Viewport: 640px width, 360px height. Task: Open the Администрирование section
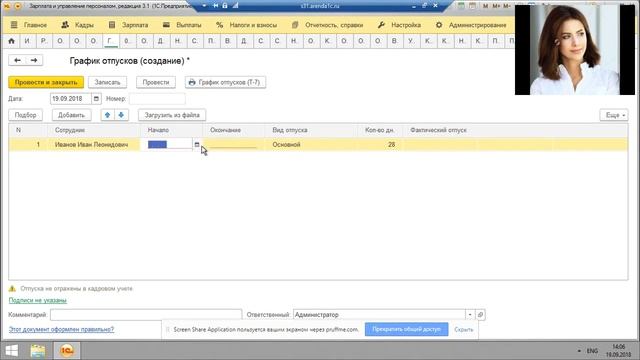point(471,25)
